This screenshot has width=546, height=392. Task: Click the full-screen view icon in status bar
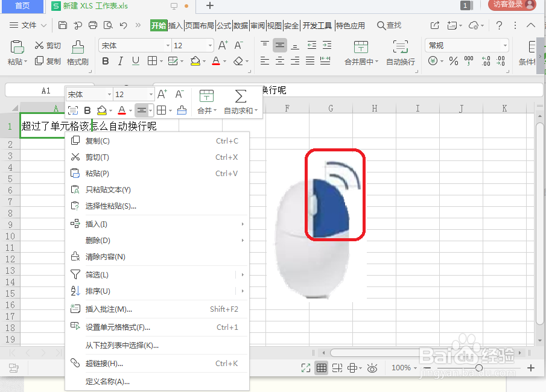pyautogui.click(x=306, y=368)
